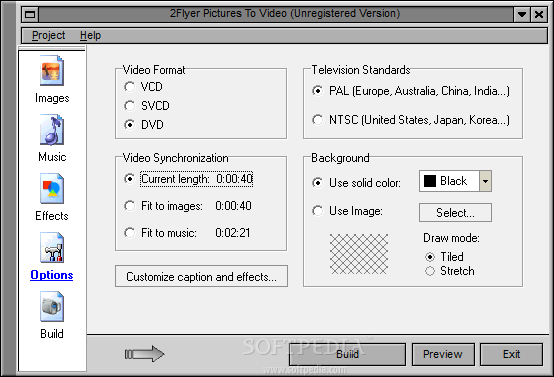Screen dimensions: 554x377
Task: Open the Help menu
Action: click(90, 35)
